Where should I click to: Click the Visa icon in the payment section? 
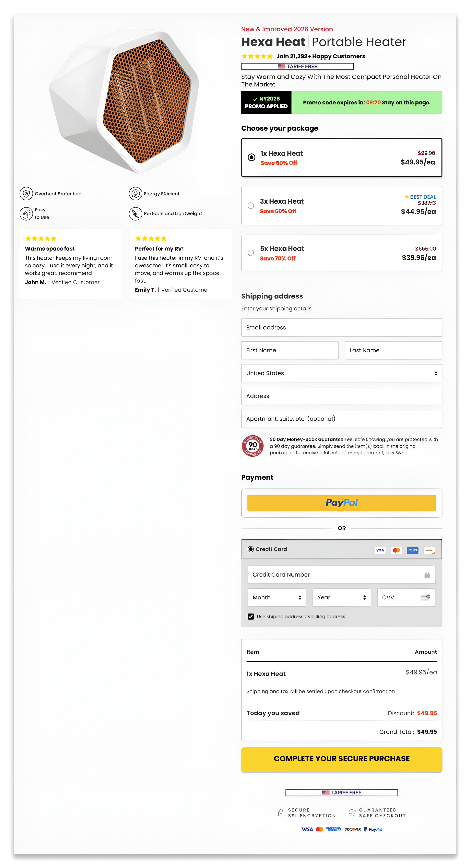380,550
